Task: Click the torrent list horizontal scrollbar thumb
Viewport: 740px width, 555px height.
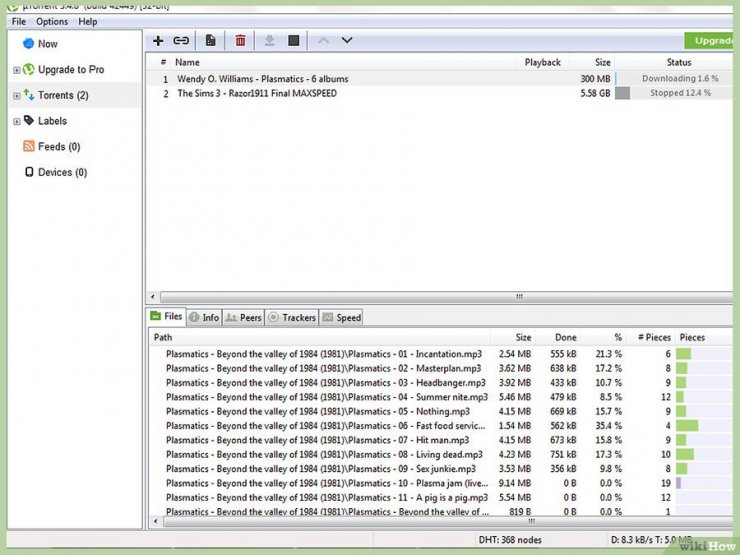Action: tap(446, 297)
